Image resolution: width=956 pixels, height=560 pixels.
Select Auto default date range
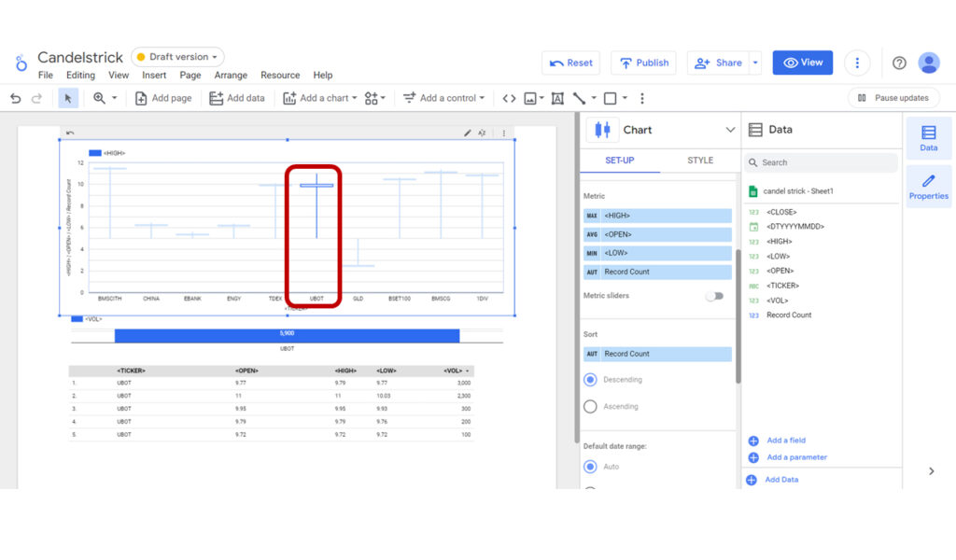590,467
